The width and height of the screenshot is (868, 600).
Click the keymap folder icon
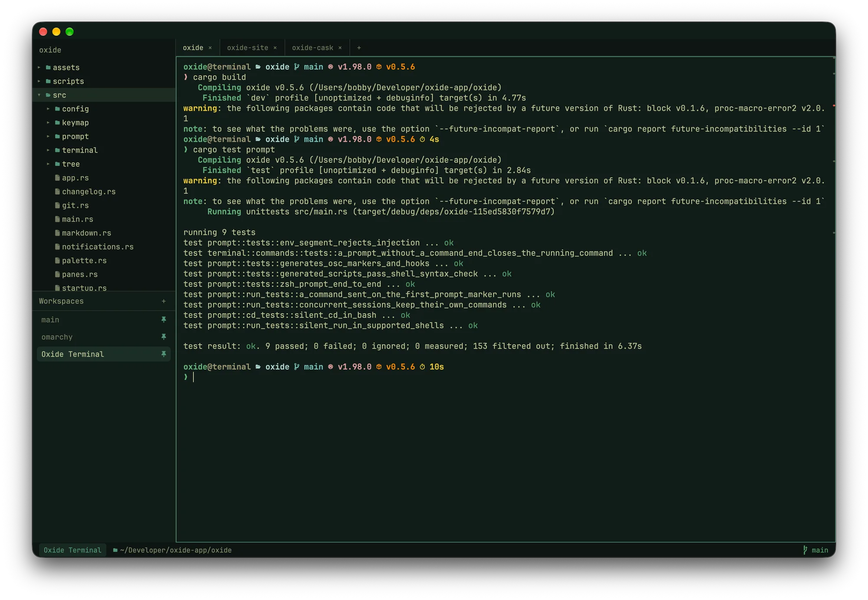[x=57, y=123]
